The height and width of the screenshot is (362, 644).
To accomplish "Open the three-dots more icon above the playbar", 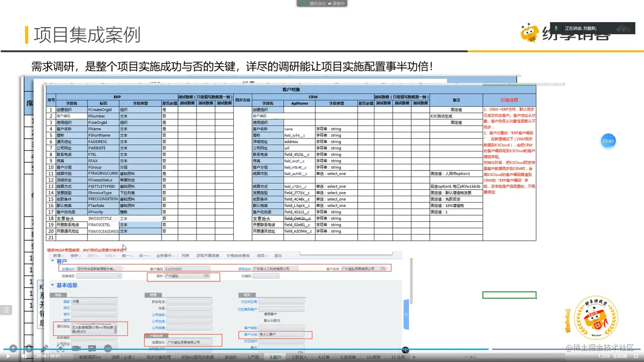I will (x=108, y=348).
